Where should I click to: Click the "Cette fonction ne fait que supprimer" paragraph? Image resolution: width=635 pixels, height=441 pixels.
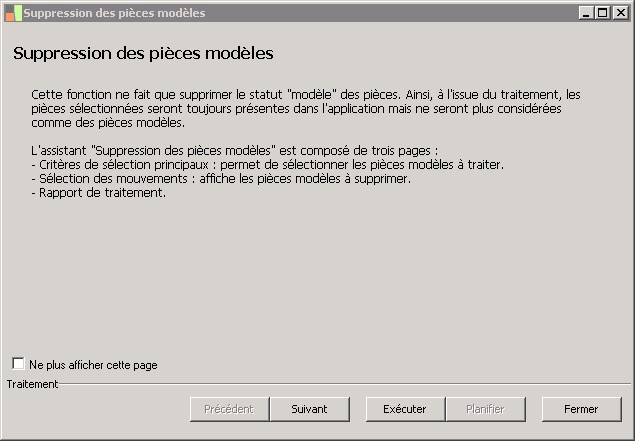pyautogui.click(x=306, y=94)
